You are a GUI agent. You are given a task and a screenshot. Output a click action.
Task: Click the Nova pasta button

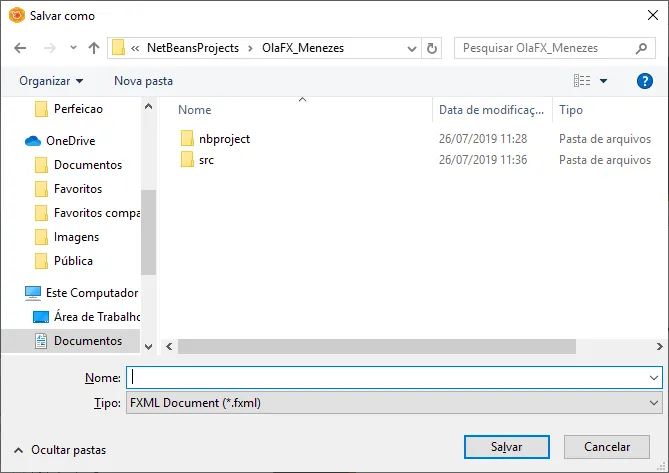143,81
